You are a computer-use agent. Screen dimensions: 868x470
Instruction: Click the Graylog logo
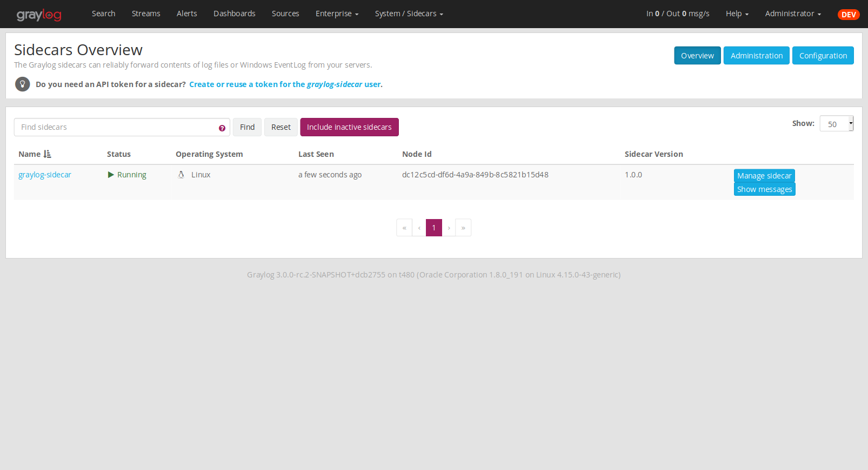tap(39, 15)
